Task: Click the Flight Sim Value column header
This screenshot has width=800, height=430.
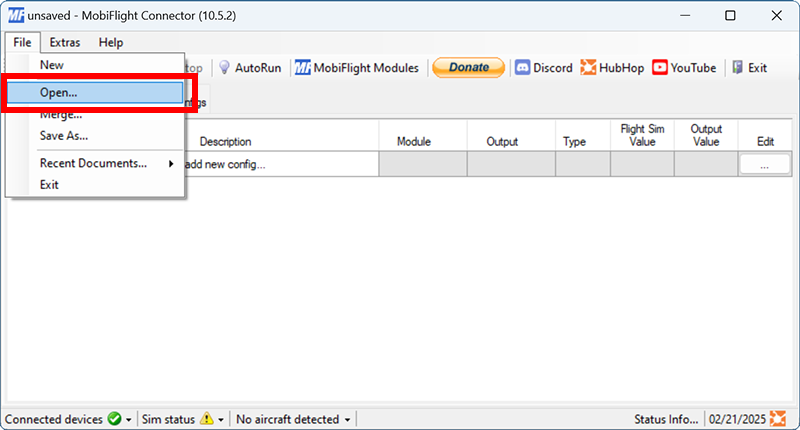Action: coord(642,135)
